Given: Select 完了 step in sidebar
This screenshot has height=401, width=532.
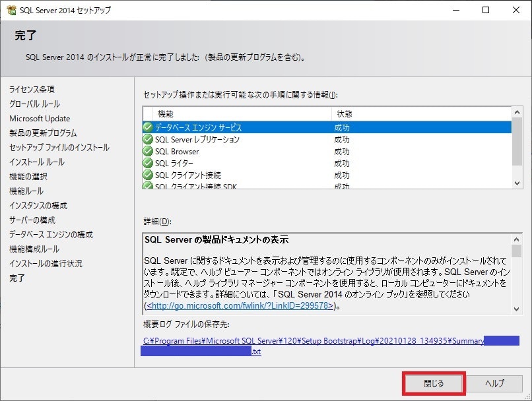Looking at the screenshot, I should [x=17, y=278].
